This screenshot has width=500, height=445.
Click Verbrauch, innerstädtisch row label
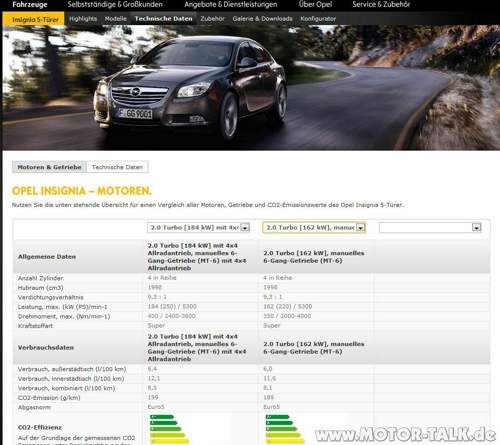coord(71,379)
